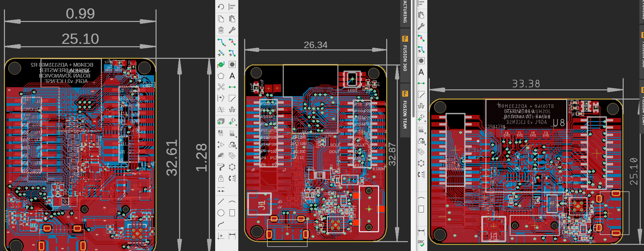Select the Mark origin tool icon
This screenshot has height=251, width=644.
221,236
